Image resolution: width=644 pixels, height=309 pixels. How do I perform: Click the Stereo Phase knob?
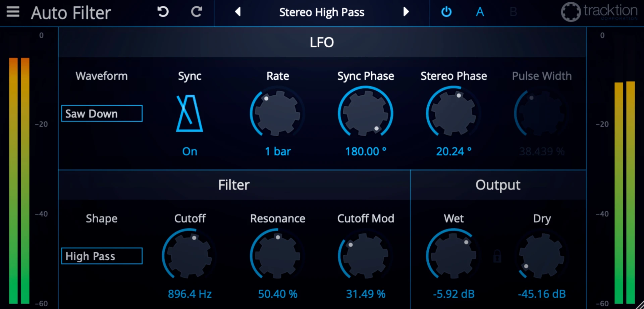[453, 113]
